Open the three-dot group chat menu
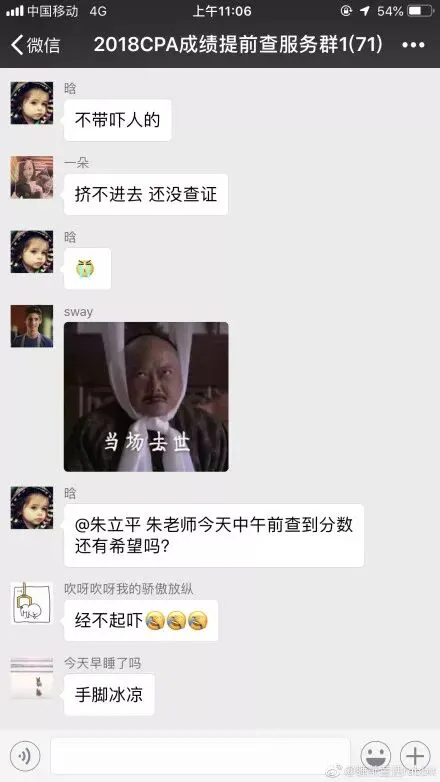 (x=413, y=45)
